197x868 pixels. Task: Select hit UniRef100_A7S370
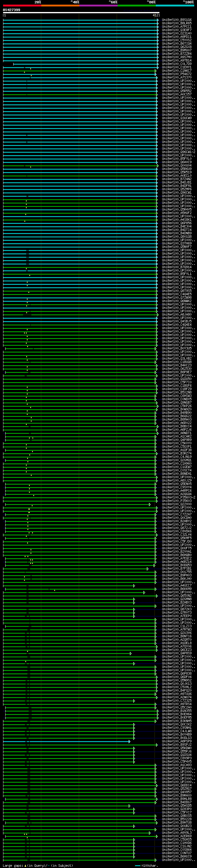point(177,78)
